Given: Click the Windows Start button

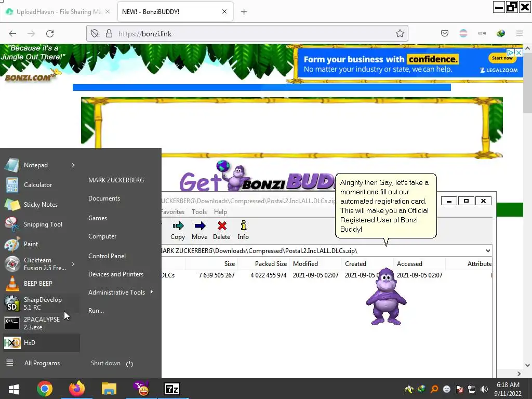Looking at the screenshot, I should [14, 389].
